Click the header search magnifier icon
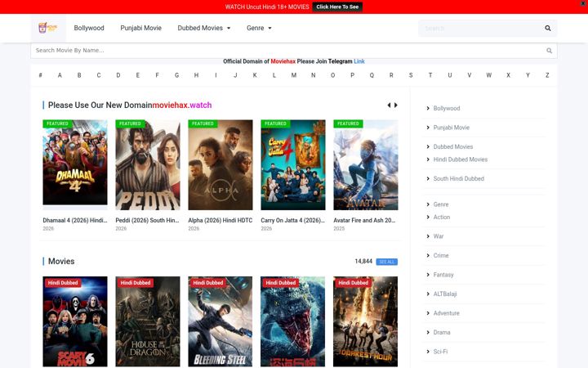The image size is (588, 368). coord(548,28)
